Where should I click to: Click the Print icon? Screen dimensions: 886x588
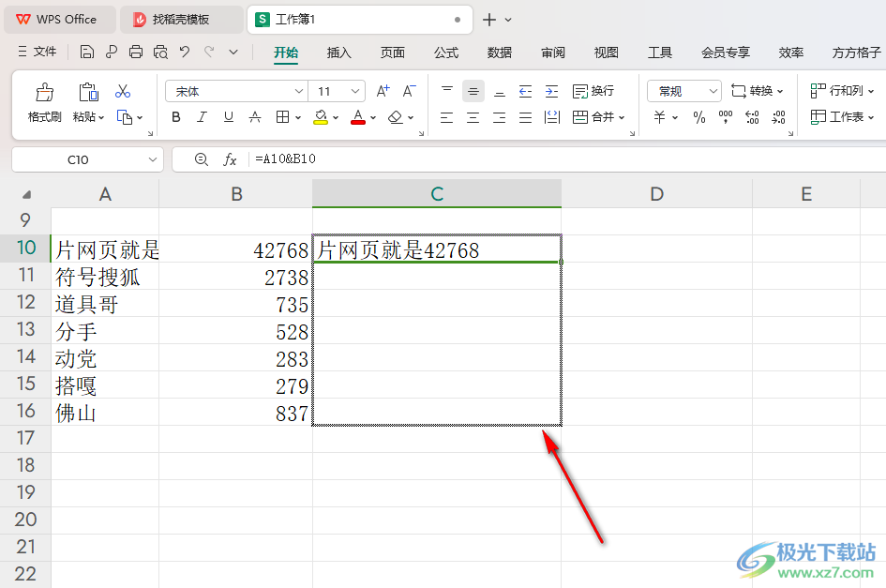point(136,52)
